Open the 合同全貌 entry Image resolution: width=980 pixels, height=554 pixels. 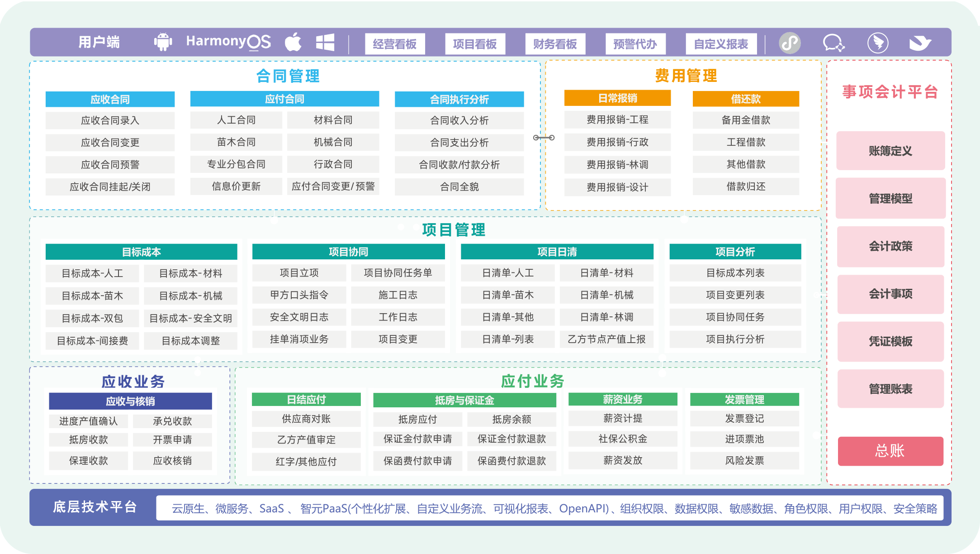tap(459, 186)
